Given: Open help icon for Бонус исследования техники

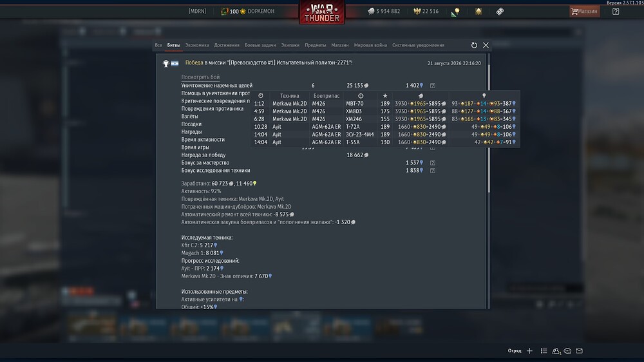Looking at the screenshot, I should pos(433,171).
